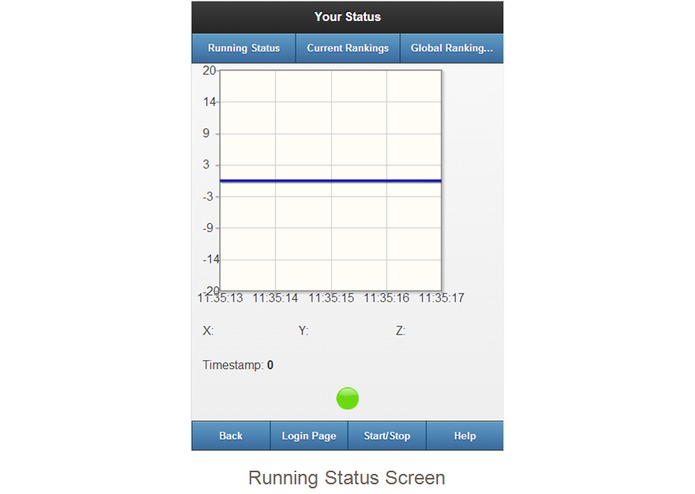Click the 'Your Status' header title
Image resolution: width=695 pixels, height=494 pixels.
coord(348,17)
